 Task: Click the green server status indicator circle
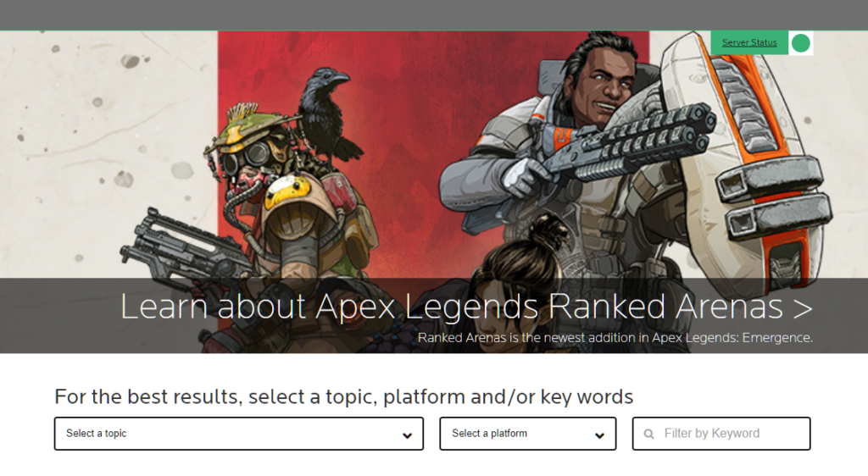[x=800, y=43]
